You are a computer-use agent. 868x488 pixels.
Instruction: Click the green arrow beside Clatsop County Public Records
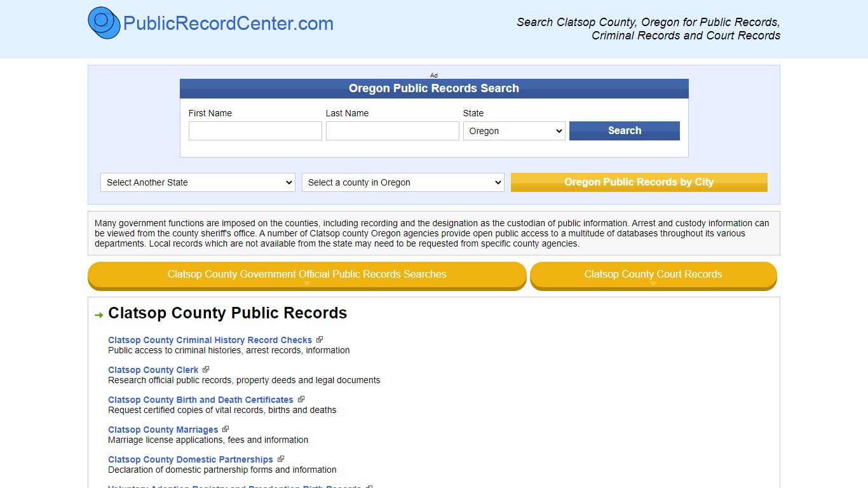98,315
